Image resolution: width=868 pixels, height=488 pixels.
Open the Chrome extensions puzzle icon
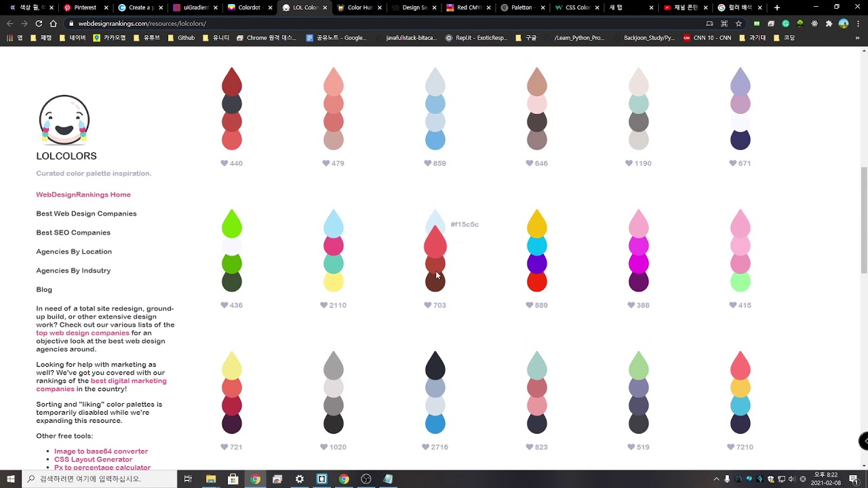[x=829, y=23]
